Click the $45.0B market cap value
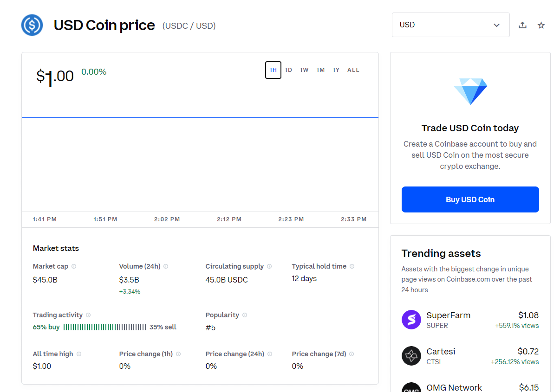This screenshot has width=560, height=392. point(45,280)
